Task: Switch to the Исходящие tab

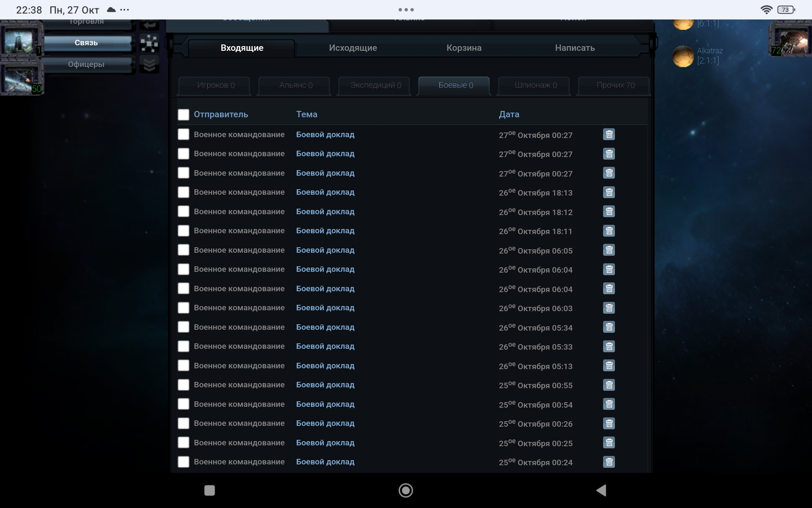Action: [353, 48]
